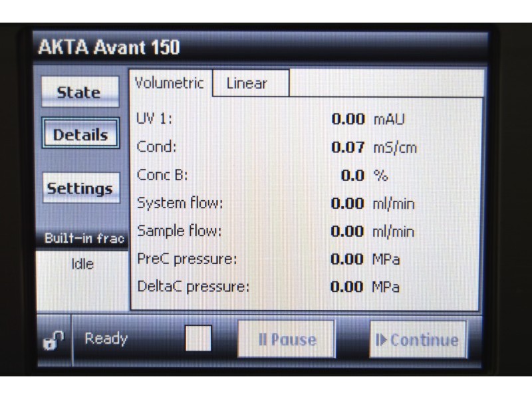Select the Details button
The image size is (532, 399).
coord(80,134)
